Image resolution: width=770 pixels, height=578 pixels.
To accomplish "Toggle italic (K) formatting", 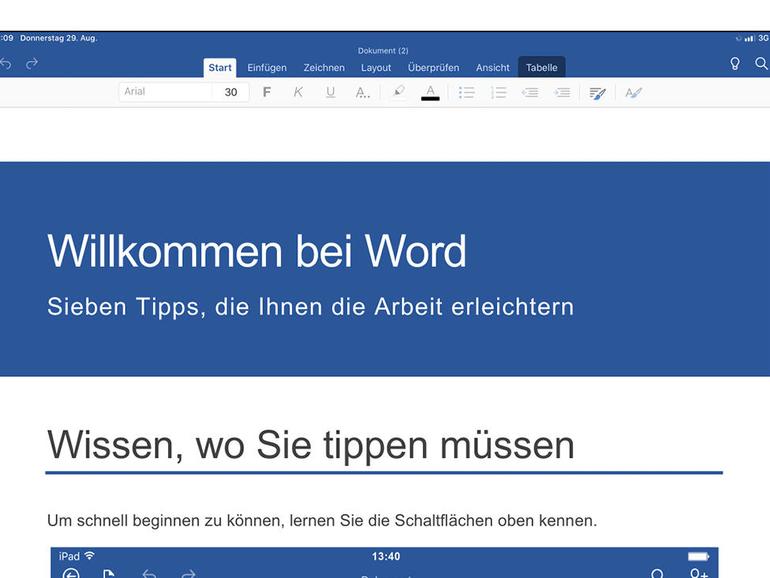I will pos(298,92).
